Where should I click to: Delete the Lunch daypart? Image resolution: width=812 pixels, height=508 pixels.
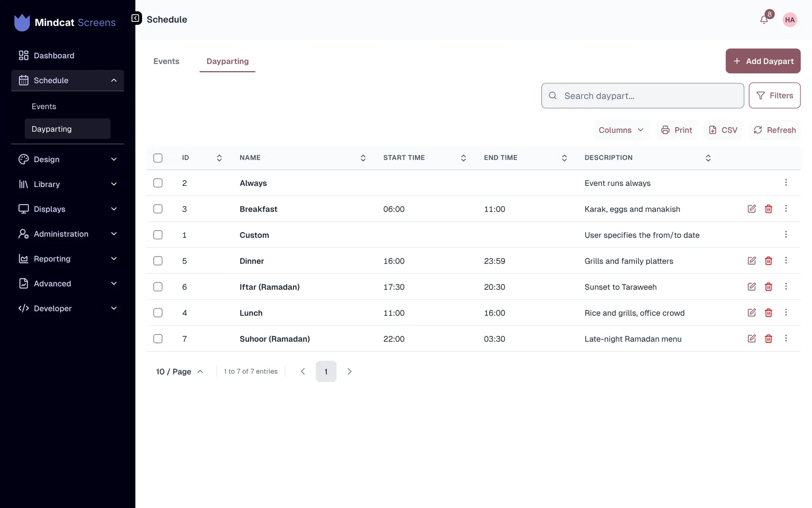coord(768,312)
